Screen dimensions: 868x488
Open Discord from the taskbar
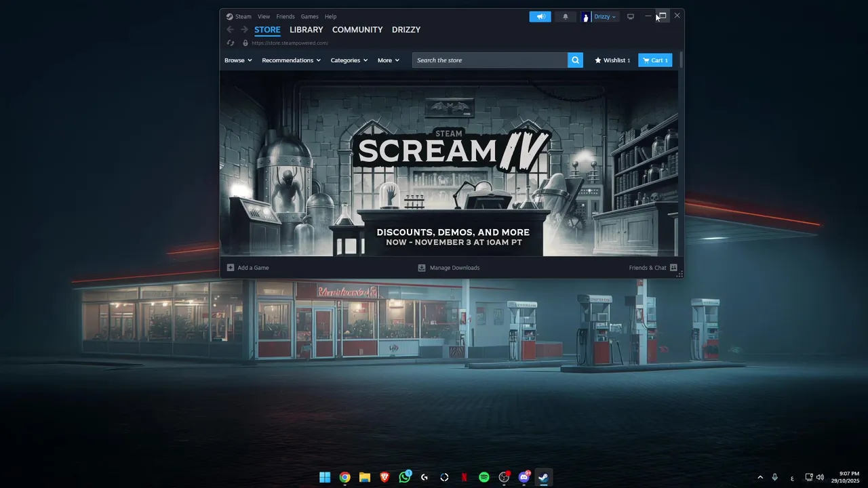coord(524,477)
